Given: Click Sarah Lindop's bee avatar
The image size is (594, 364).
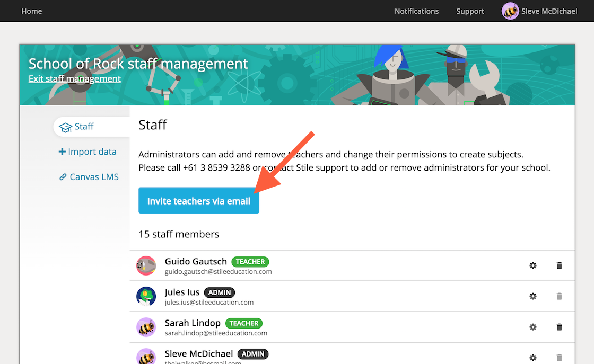Looking at the screenshot, I should (x=146, y=327).
